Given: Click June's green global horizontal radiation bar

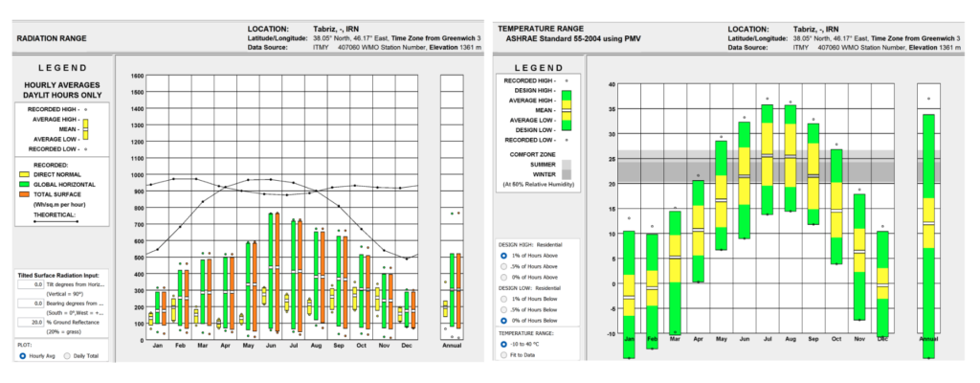Looking at the screenshot, I should pyautogui.click(x=271, y=272).
